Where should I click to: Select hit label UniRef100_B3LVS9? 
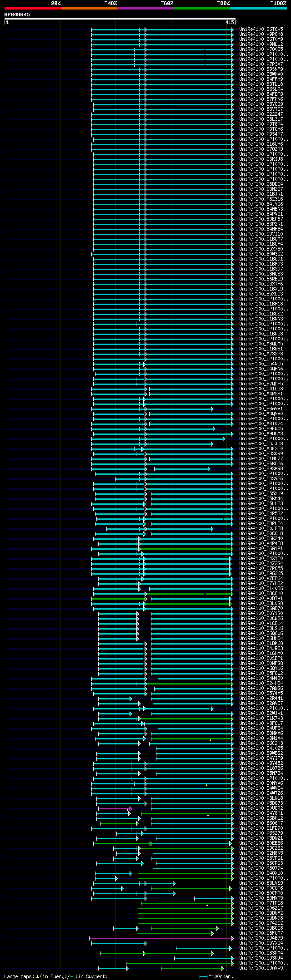click(x=261, y=883)
